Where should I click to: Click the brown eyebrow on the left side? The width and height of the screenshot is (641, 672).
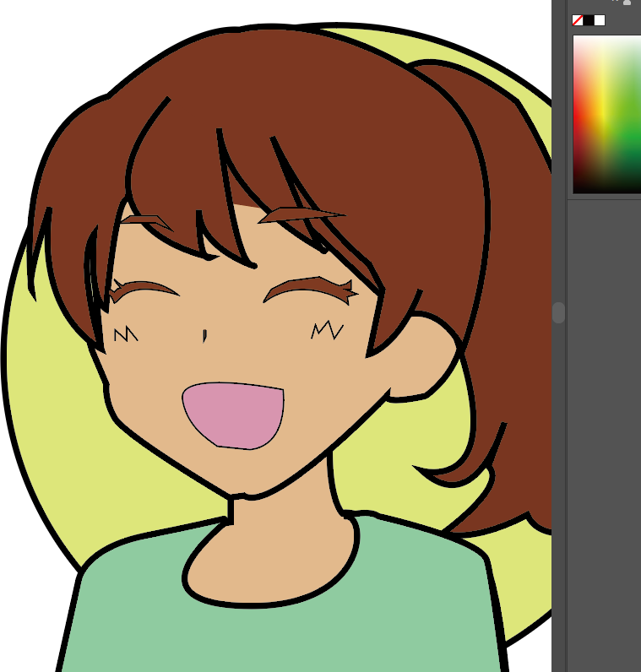(145, 220)
